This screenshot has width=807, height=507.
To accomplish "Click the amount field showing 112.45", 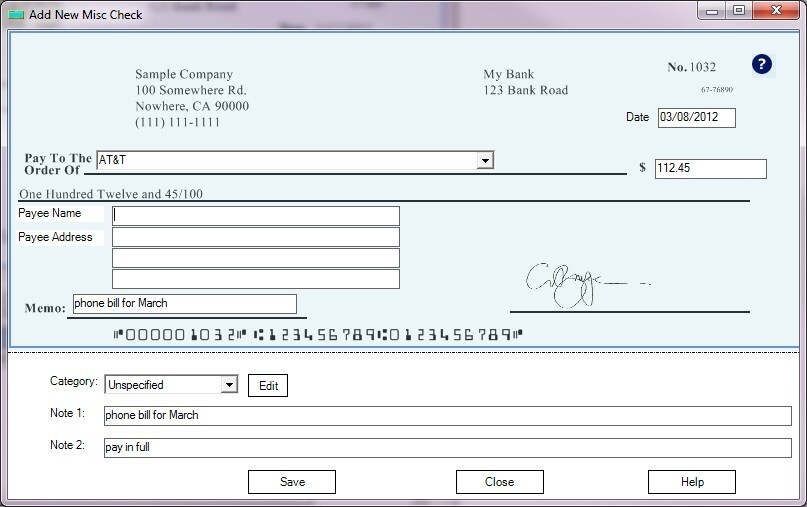I will (x=710, y=168).
